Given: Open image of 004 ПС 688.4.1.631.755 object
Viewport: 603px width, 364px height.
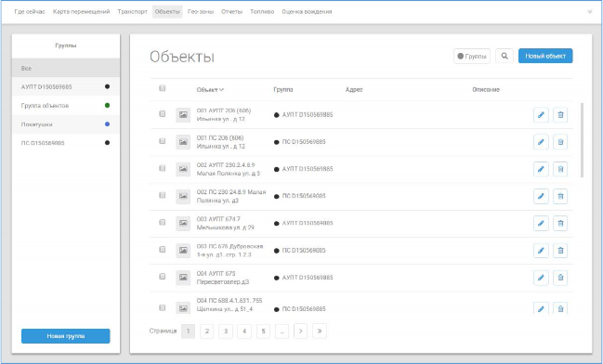Looking at the screenshot, I should tap(183, 308).
